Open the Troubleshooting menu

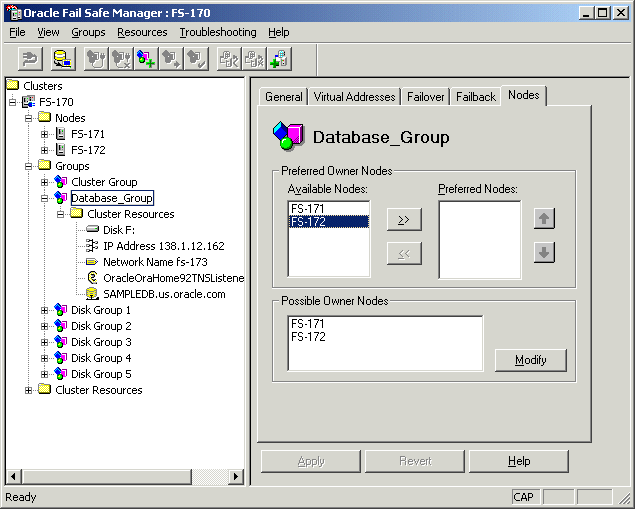pos(218,32)
